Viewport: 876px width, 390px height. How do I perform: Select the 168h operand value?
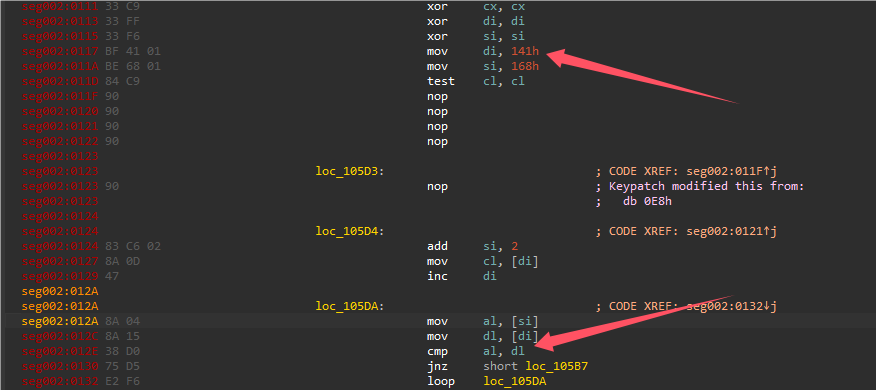pos(525,66)
